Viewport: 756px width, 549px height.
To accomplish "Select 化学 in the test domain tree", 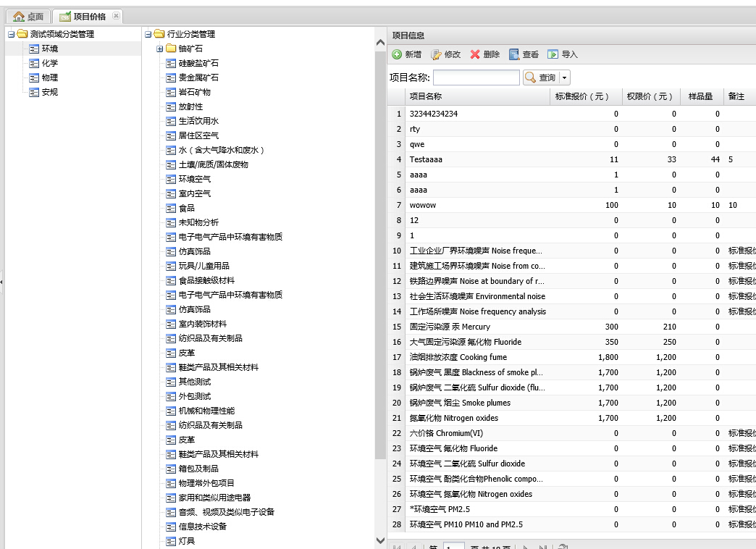I will (49, 63).
